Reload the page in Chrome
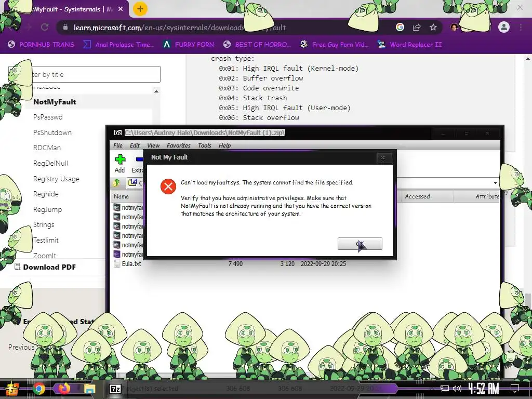The height and width of the screenshot is (399, 532). pyautogui.click(x=45, y=27)
